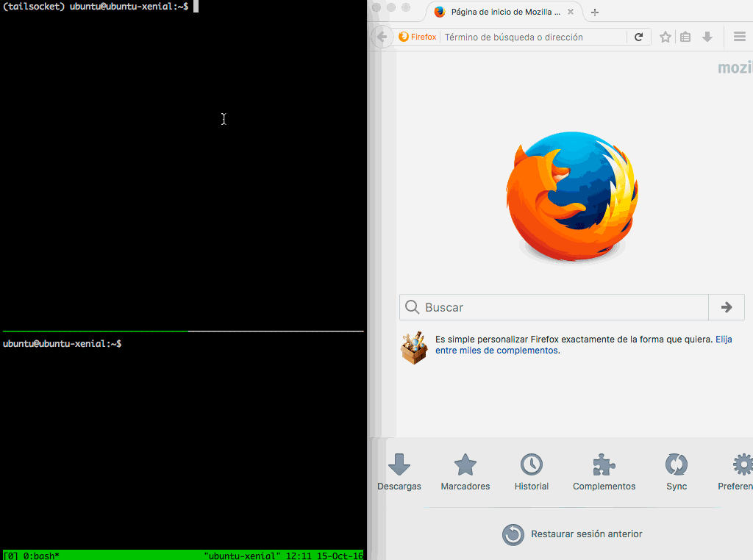Screen dimensions: 753x560
Task: Open Sync shortcut
Action: (677, 472)
